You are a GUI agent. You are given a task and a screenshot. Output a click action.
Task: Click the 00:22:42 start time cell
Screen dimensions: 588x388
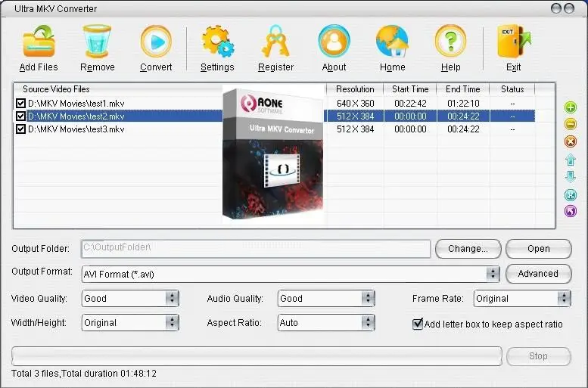click(x=410, y=104)
